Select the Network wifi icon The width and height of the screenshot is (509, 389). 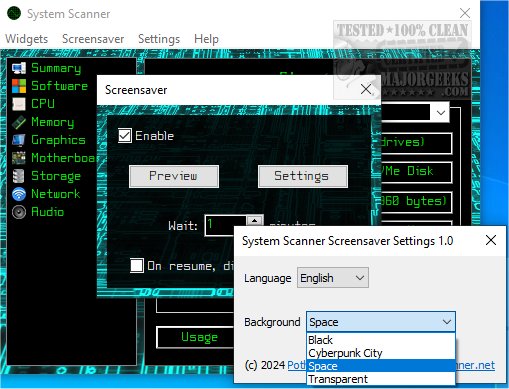click(x=19, y=194)
